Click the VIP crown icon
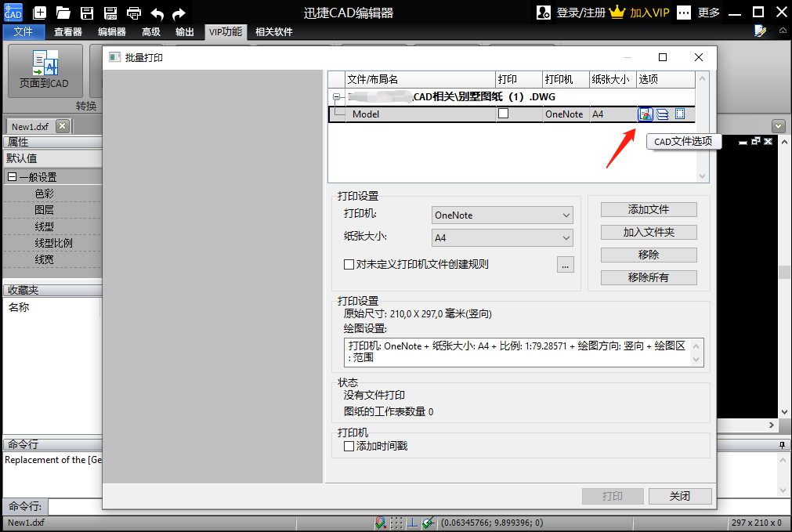This screenshot has width=792, height=532. (x=617, y=12)
